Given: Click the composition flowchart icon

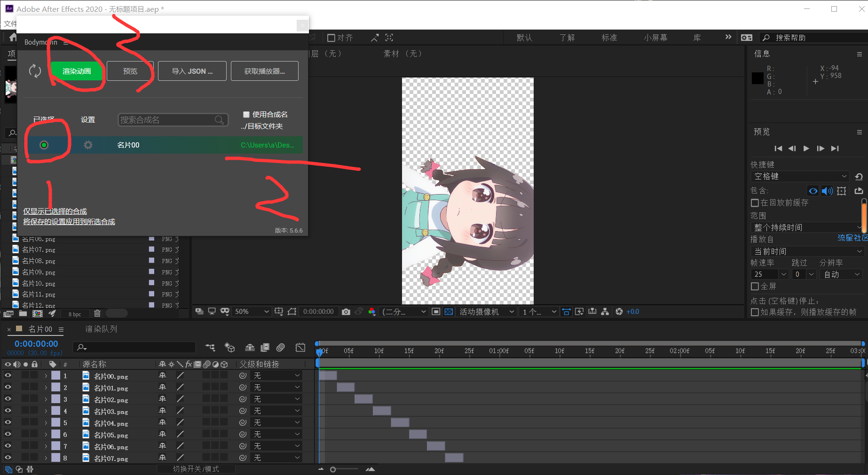Looking at the screenshot, I should pyautogui.click(x=605, y=311).
